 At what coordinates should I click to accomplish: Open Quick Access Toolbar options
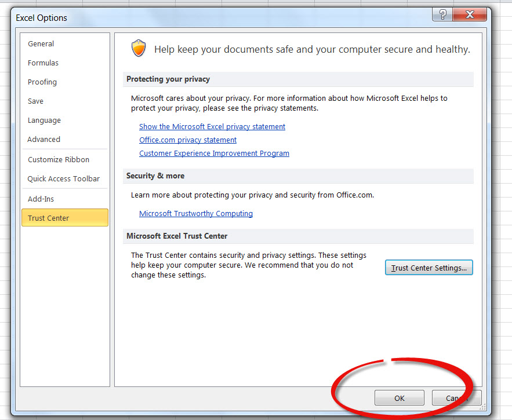pyautogui.click(x=63, y=179)
